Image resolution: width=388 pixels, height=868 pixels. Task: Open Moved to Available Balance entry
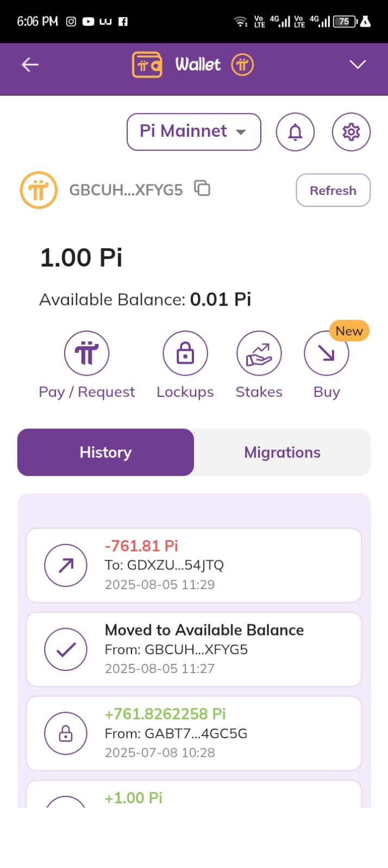pos(194,649)
